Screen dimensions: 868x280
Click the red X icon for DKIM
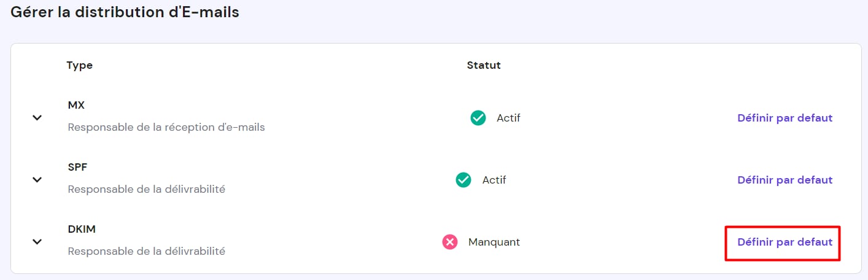pyautogui.click(x=450, y=242)
